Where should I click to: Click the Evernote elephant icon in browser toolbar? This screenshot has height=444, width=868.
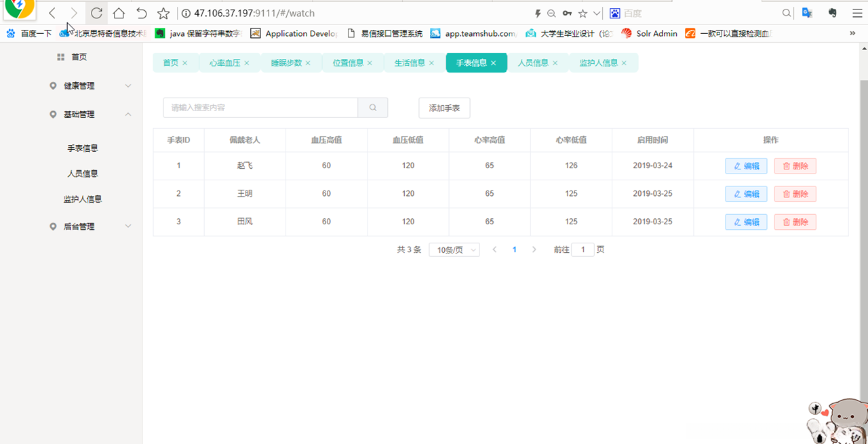click(x=832, y=13)
